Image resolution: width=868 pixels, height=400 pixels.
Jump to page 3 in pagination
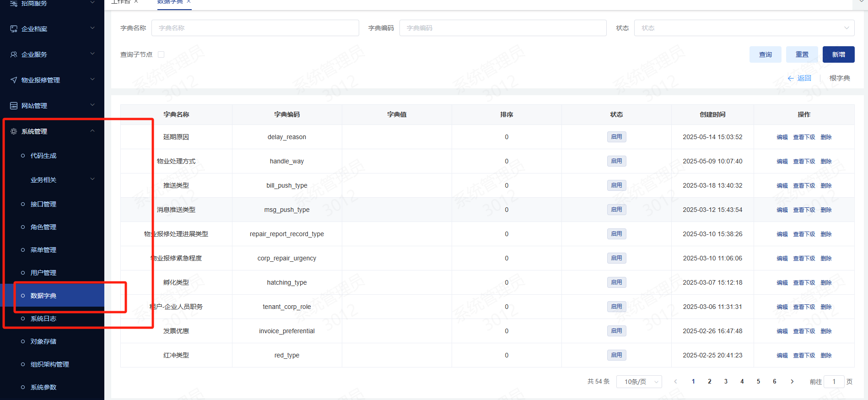coord(726,381)
